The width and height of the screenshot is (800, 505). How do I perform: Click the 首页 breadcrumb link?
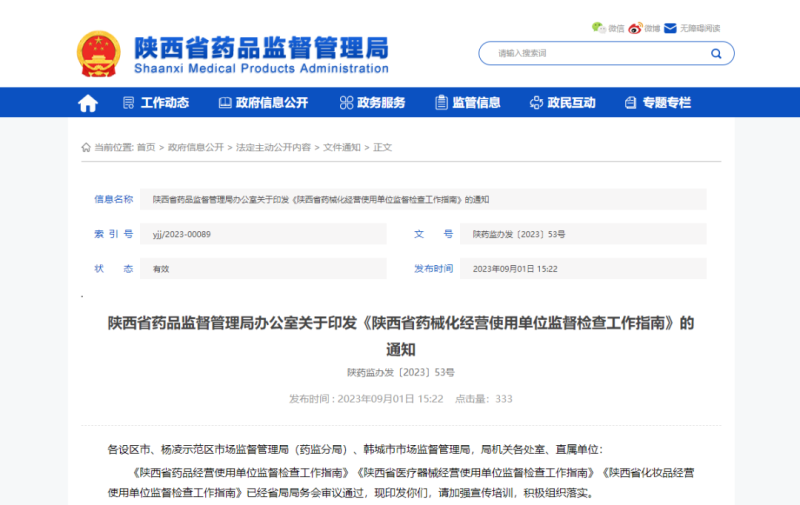tap(146, 147)
